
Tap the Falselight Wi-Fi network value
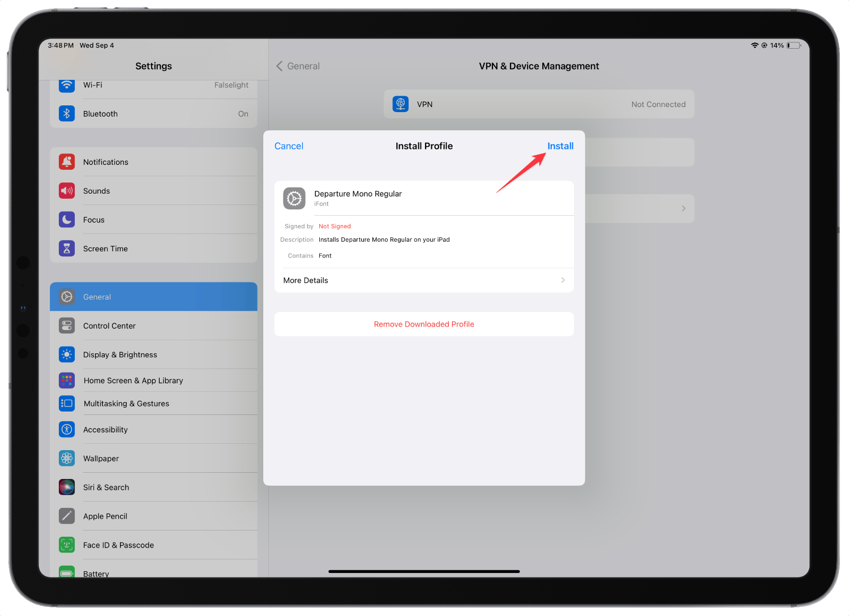[x=231, y=85]
